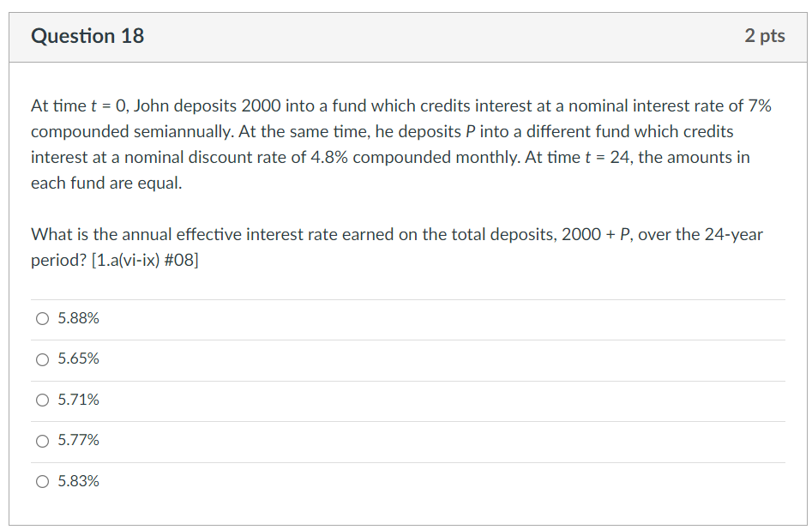Click the 5.88% answer text label
The height and width of the screenshot is (530, 812).
tap(78, 318)
